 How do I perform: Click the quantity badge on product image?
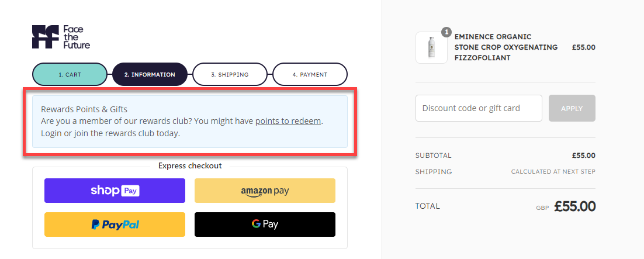[x=446, y=32]
